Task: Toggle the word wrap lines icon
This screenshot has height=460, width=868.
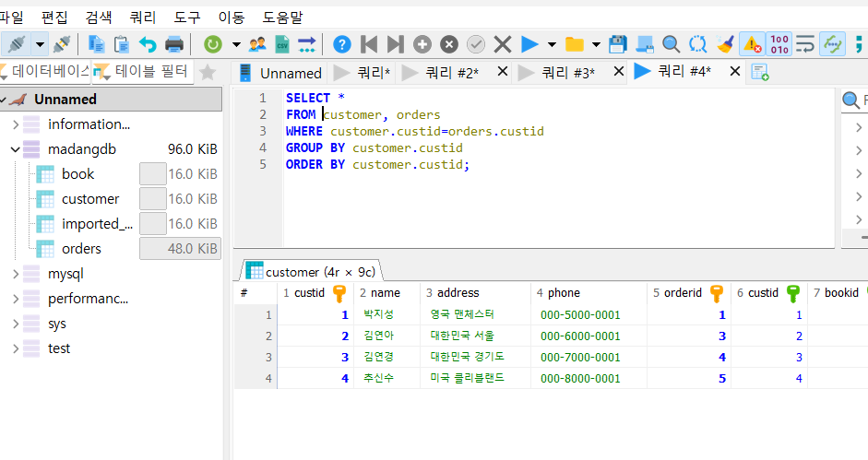Action: pos(805,44)
